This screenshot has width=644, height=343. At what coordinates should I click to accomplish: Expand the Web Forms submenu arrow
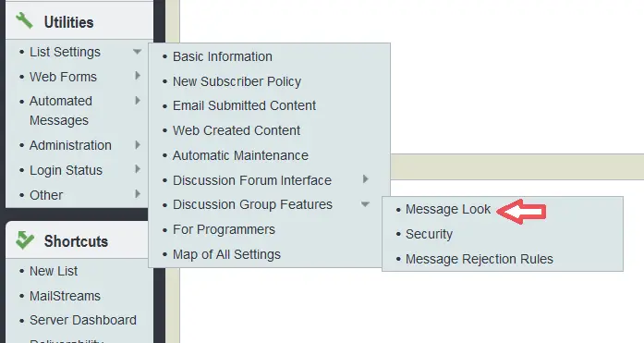(x=138, y=76)
